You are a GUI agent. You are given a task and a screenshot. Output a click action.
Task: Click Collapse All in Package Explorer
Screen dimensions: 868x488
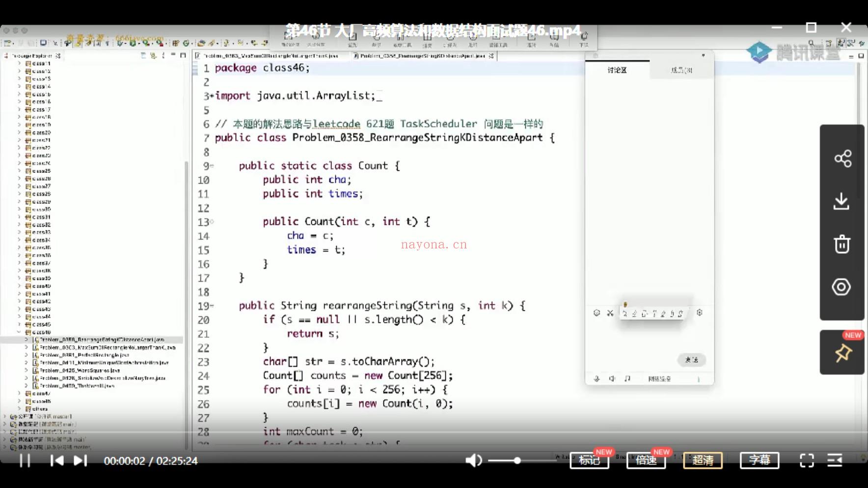click(x=143, y=55)
